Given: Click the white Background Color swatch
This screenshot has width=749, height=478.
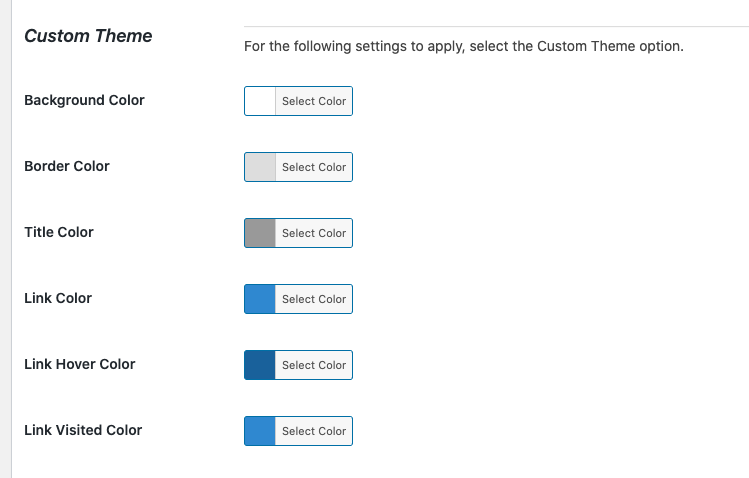Looking at the screenshot, I should click(260, 101).
